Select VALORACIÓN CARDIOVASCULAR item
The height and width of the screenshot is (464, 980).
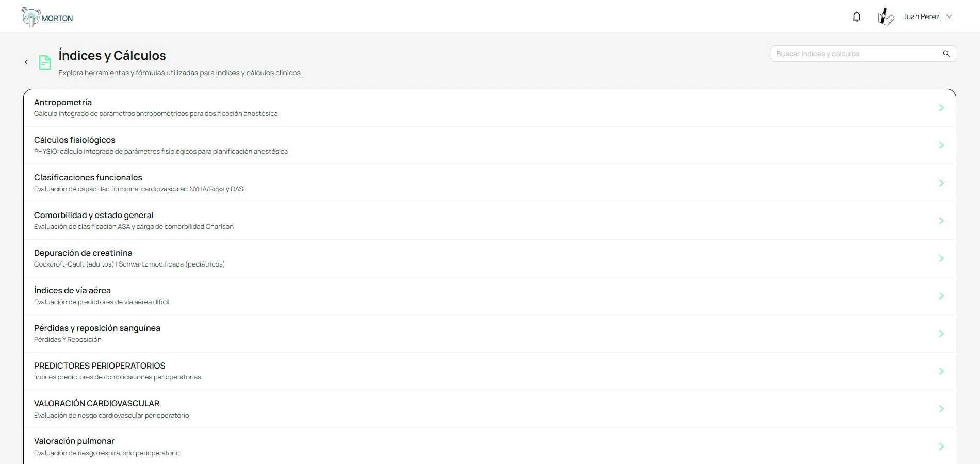pyautogui.click(x=489, y=409)
